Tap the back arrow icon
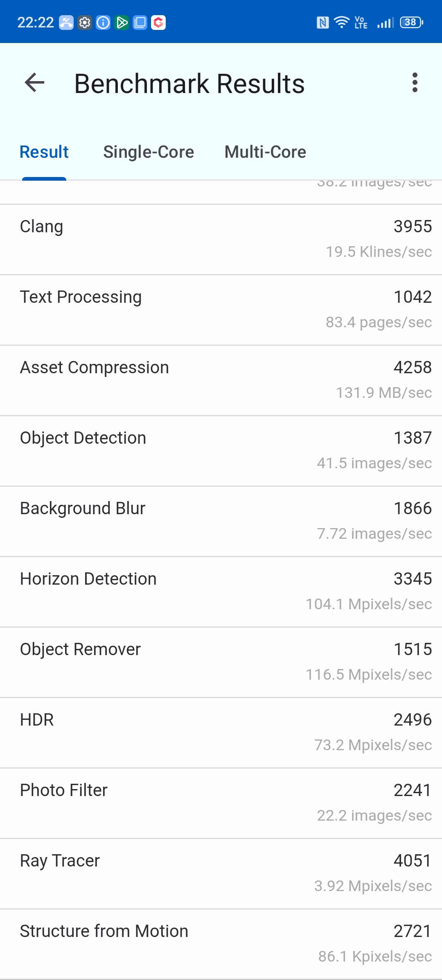 point(34,83)
